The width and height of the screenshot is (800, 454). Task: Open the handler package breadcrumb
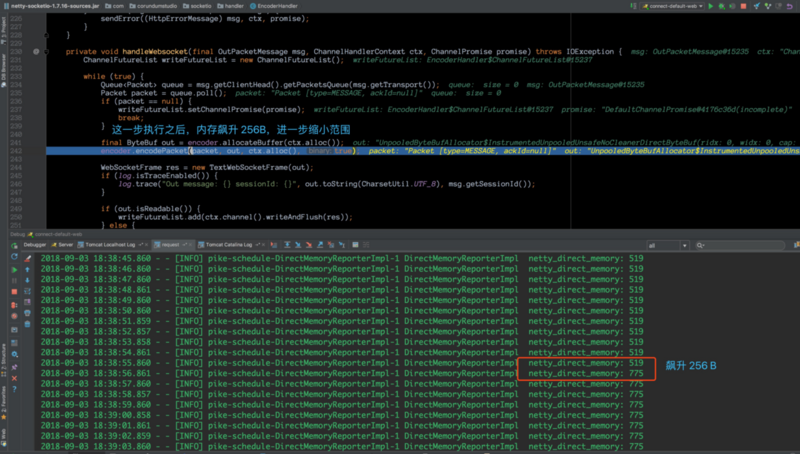pos(230,6)
